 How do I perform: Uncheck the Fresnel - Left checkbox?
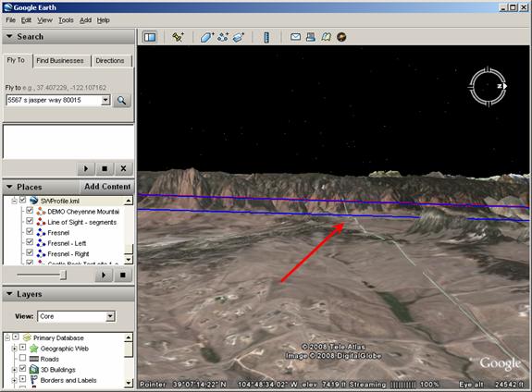[x=30, y=242]
